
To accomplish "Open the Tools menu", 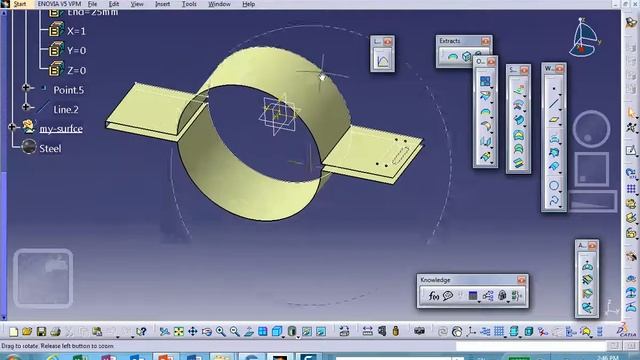I will (189, 4).
